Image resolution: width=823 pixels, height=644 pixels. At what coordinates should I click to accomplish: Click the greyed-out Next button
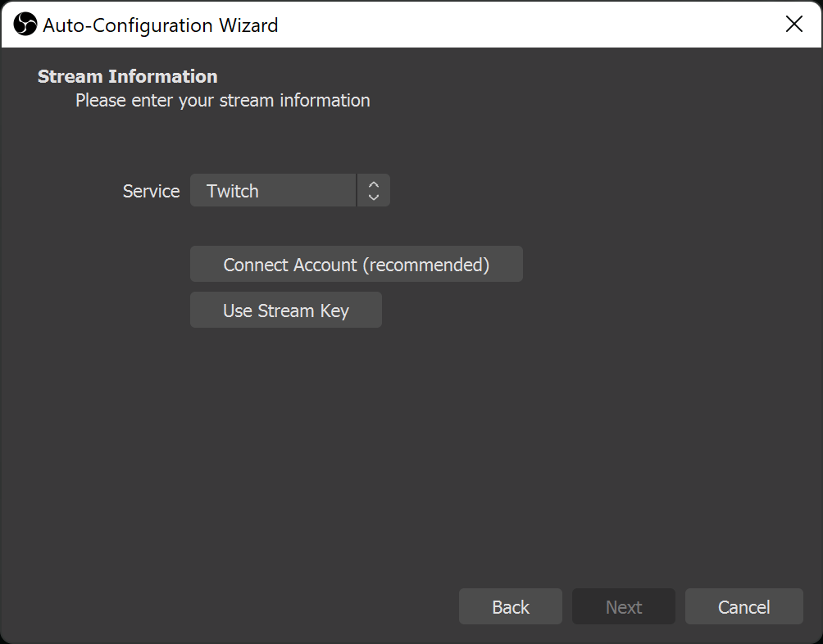click(x=623, y=607)
